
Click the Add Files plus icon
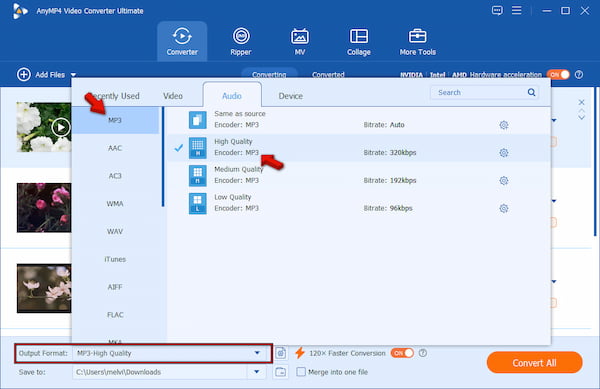(x=24, y=75)
